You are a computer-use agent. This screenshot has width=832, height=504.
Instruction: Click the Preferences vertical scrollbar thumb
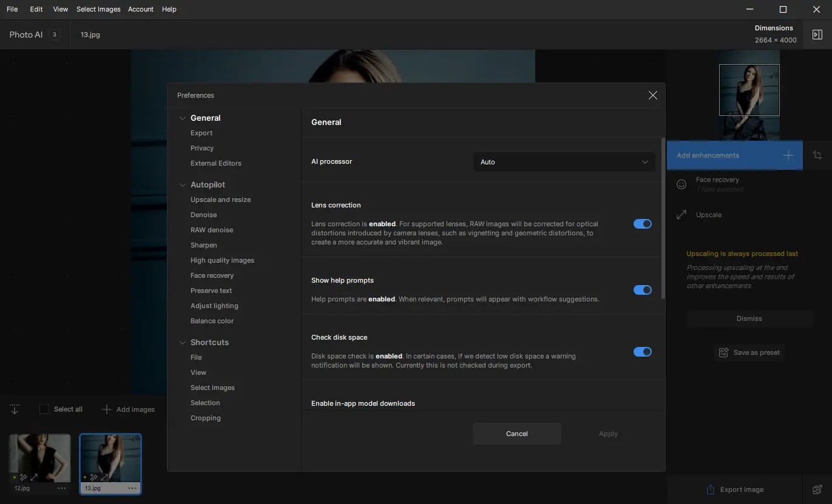point(663,218)
